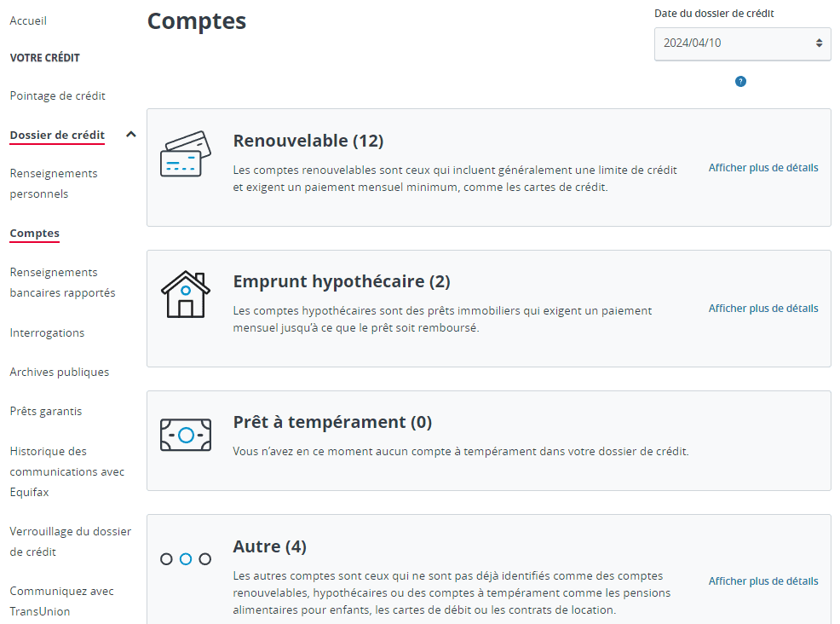
Task: Open the credit report date dropdown
Action: tap(742, 43)
